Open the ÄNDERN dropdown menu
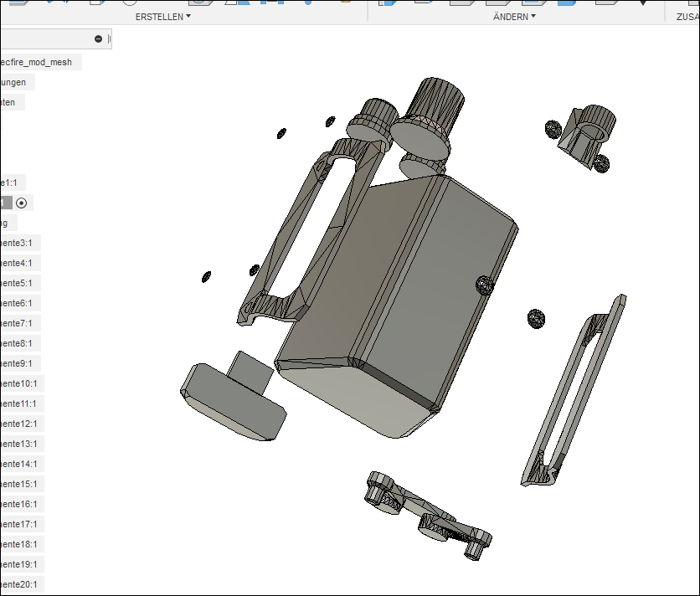700x596 pixels. [513, 15]
